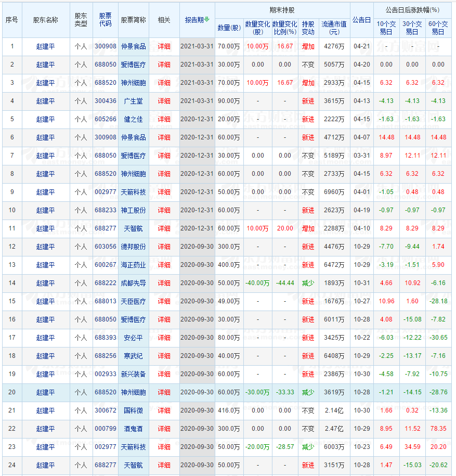Viewport: 456px width, 476px height.
Task: Click shareholder 赵建平 in row 1
Action: (46, 46)
